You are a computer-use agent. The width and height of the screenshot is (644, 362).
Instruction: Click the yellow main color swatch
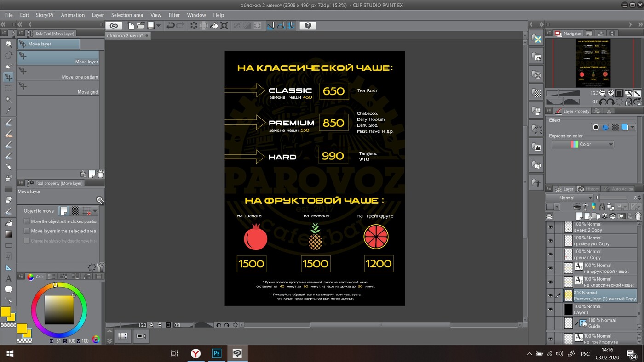6,312
